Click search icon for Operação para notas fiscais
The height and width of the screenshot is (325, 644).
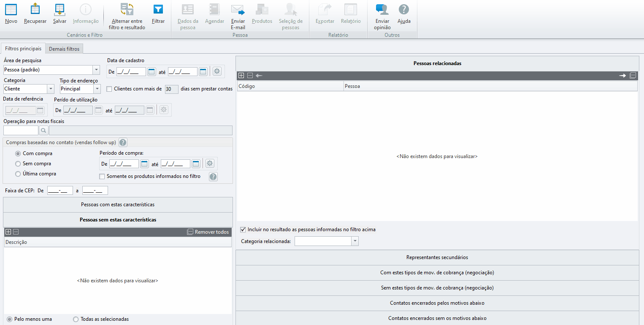coord(43,131)
